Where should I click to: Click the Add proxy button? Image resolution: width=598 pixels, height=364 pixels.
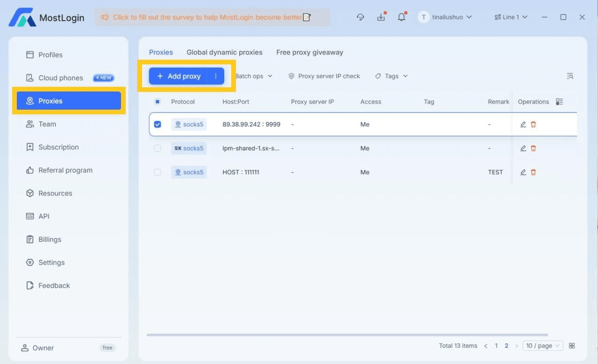tap(179, 76)
